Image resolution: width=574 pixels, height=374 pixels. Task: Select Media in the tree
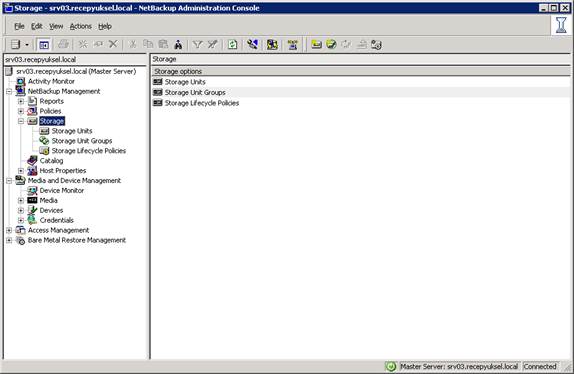click(x=48, y=200)
